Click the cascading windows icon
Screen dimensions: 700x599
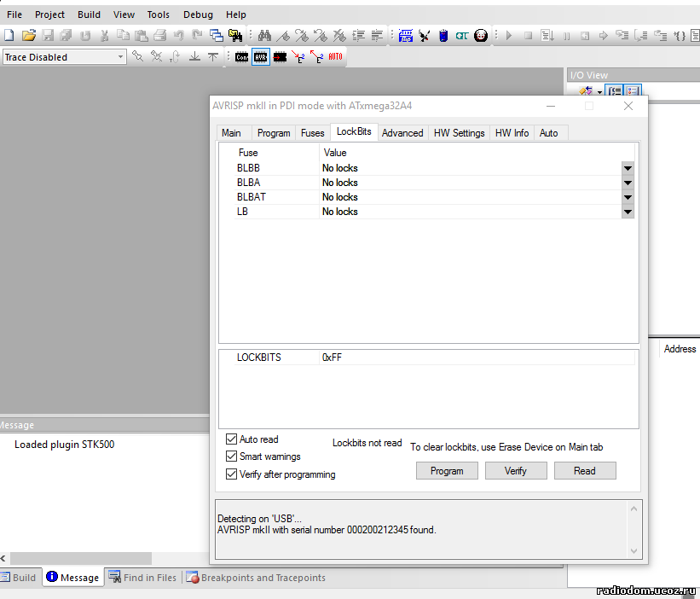[x=217, y=35]
